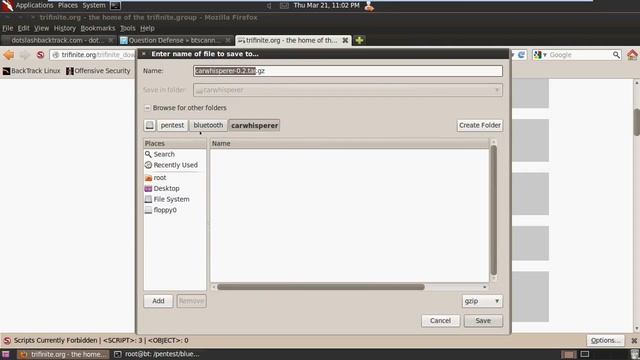Click the NoScript icon in Firefox toolbar

click(40, 55)
